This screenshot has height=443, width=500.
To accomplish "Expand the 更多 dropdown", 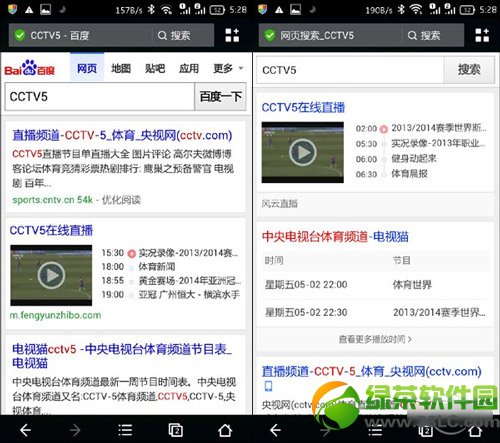I will click(228, 68).
